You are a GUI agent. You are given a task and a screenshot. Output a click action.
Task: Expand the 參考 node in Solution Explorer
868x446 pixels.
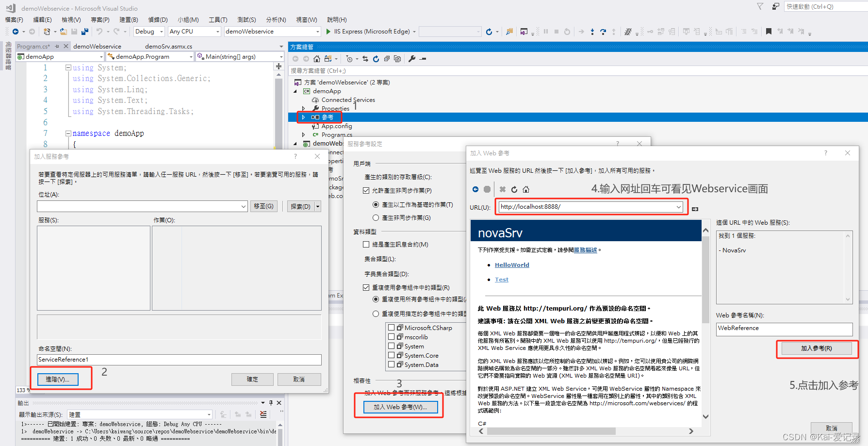[x=303, y=117]
